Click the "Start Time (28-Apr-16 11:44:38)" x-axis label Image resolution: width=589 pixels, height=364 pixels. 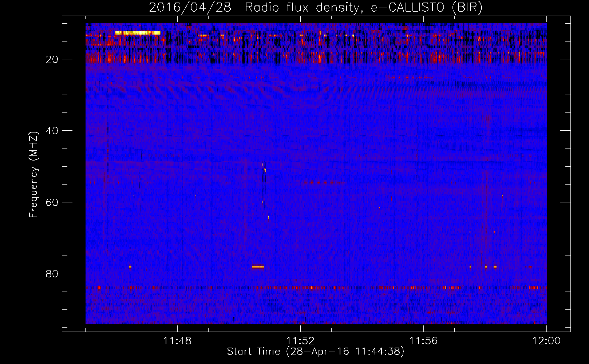(x=316, y=352)
